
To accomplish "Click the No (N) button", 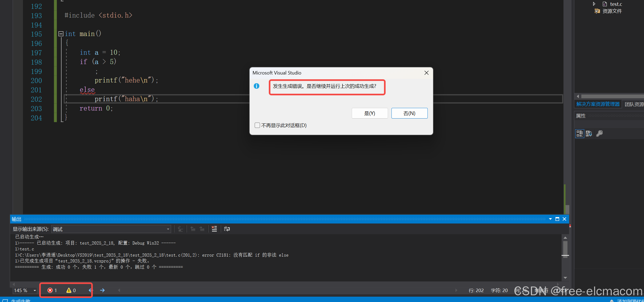I will tap(409, 113).
